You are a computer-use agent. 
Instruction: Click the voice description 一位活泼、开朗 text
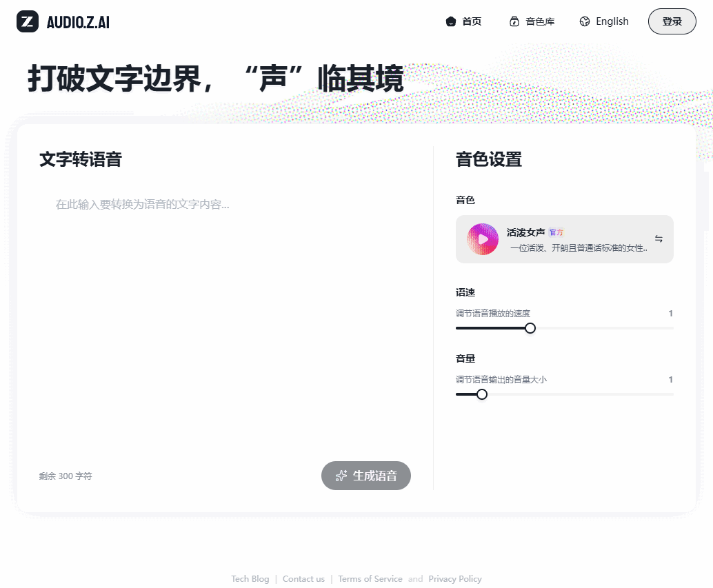(579, 247)
